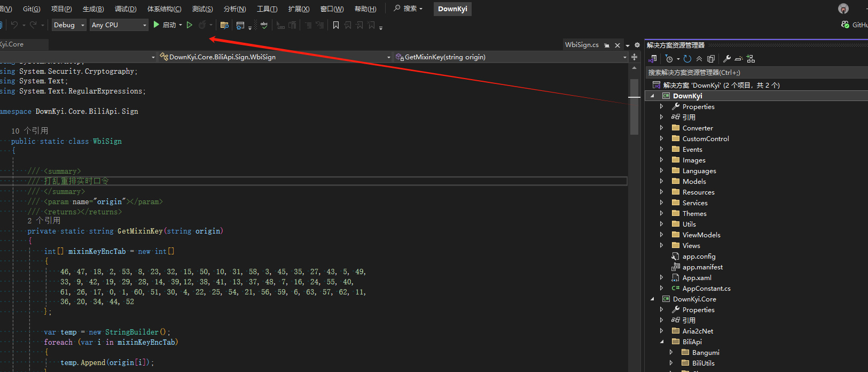Click the GitHub Copilot icon
The height and width of the screenshot is (372, 868).
845,25
